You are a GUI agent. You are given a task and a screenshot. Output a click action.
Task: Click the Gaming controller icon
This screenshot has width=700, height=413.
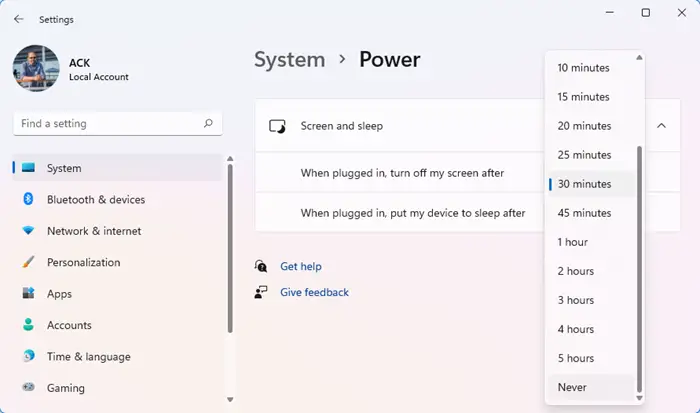coord(28,387)
